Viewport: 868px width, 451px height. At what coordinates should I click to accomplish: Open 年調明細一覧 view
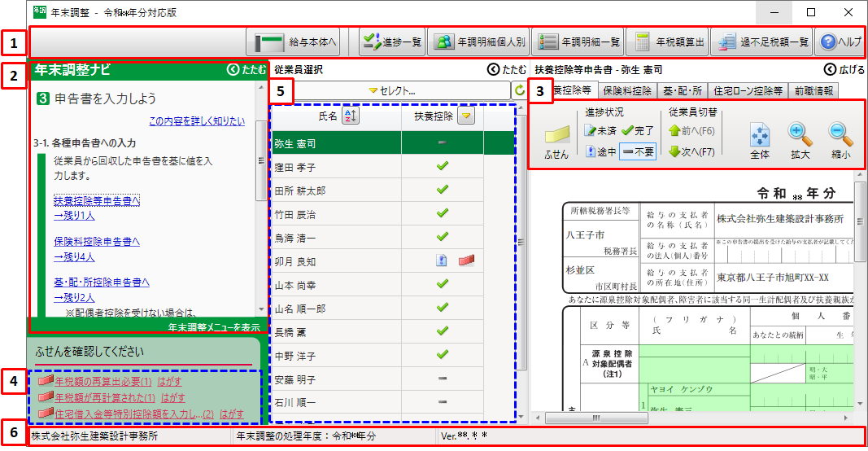[578, 42]
